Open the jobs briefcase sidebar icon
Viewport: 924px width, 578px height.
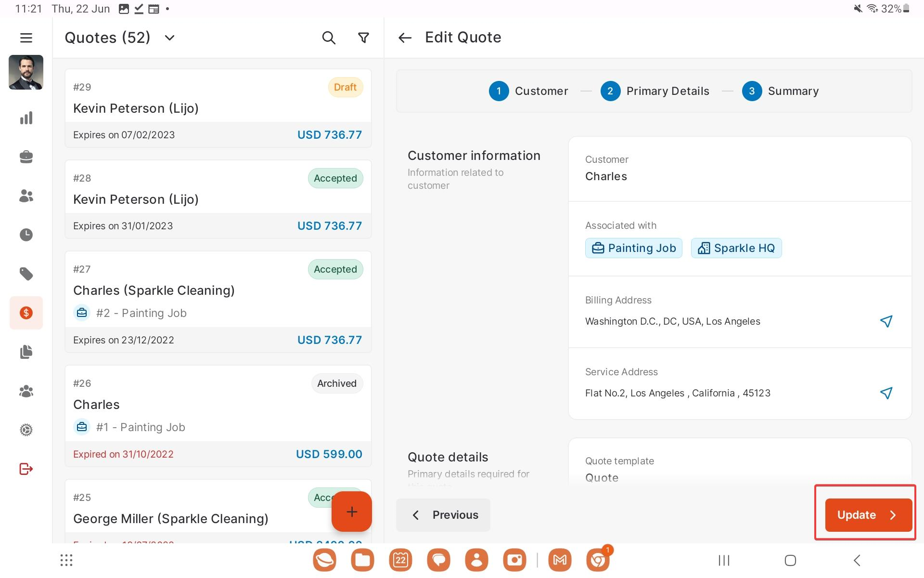pos(26,157)
